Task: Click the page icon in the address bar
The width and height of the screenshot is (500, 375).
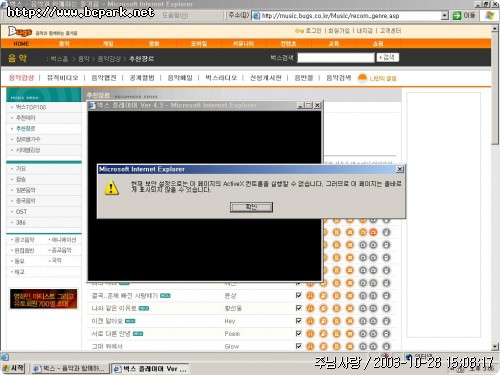Action: (256, 16)
